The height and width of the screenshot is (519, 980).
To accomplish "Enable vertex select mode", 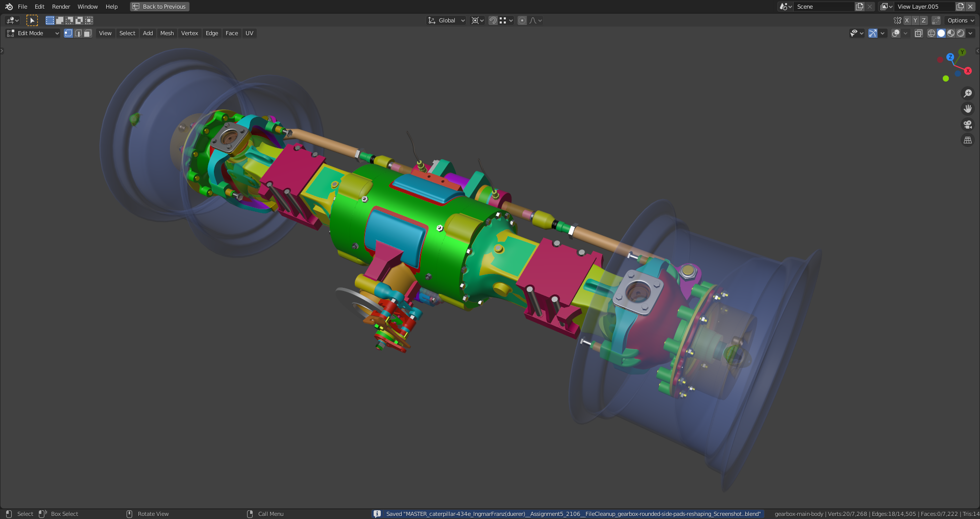I will pyautogui.click(x=68, y=33).
